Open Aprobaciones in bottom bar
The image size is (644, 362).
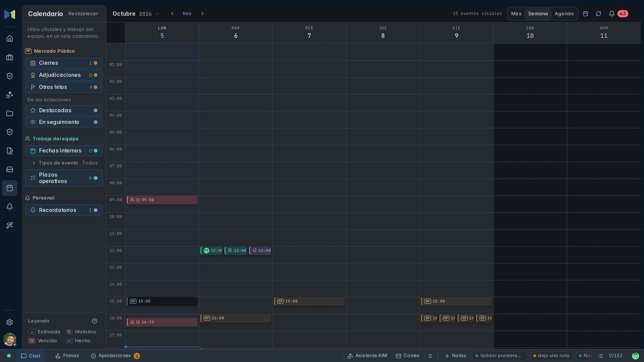[x=115, y=356]
